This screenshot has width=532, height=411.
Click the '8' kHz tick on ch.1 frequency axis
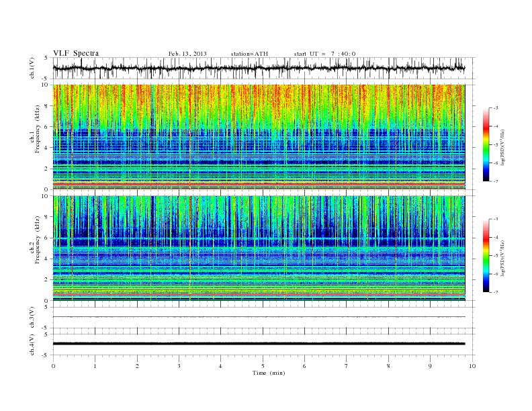pyautogui.click(x=46, y=106)
